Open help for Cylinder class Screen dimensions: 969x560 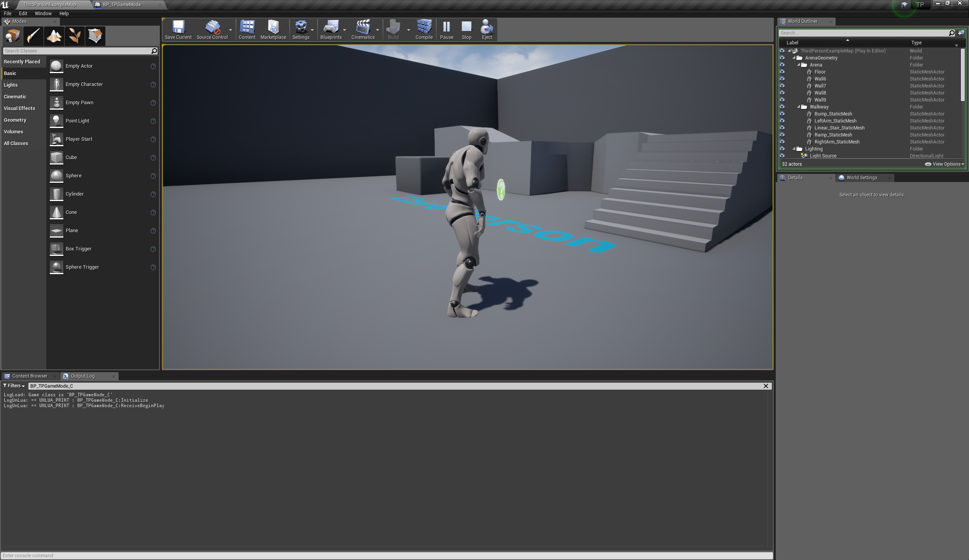153,194
